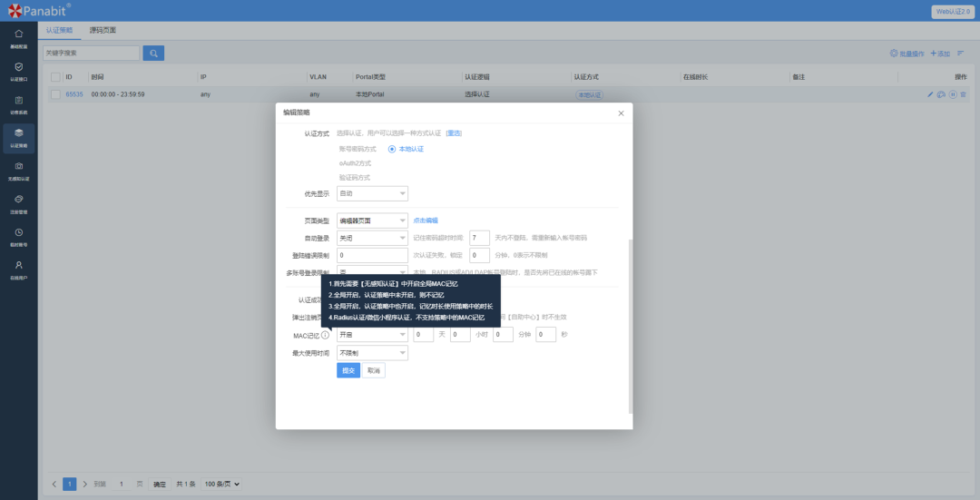
Task: Click the lock minutes field after 锁定
Action: click(479, 255)
